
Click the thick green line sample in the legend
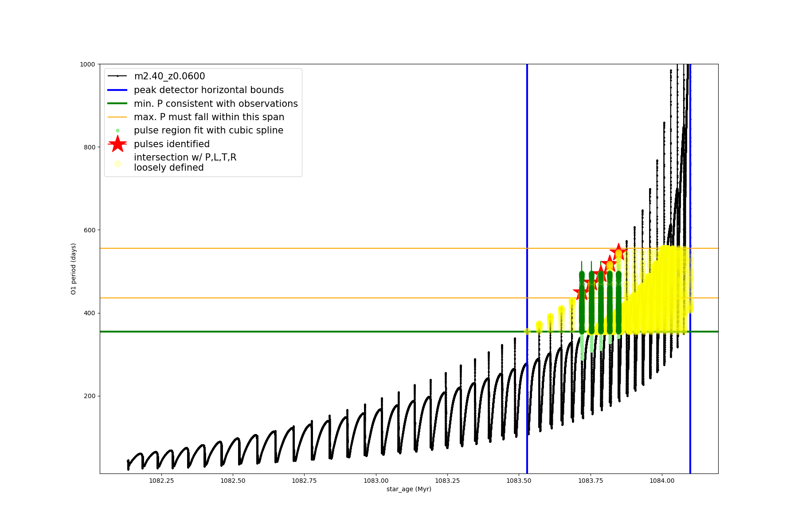pyautogui.click(x=117, y=104)
